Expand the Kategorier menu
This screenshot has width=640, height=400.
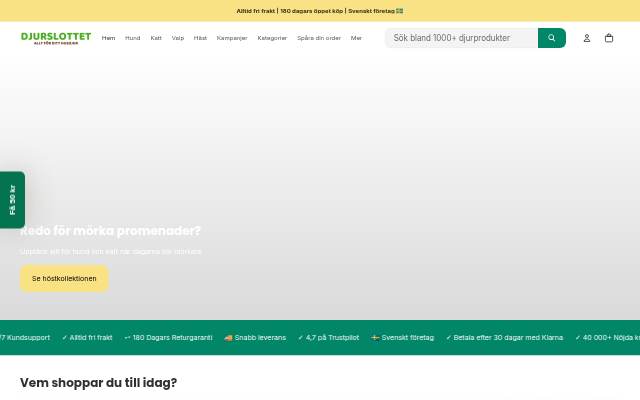pyautogui.click(x=272, y=38)
